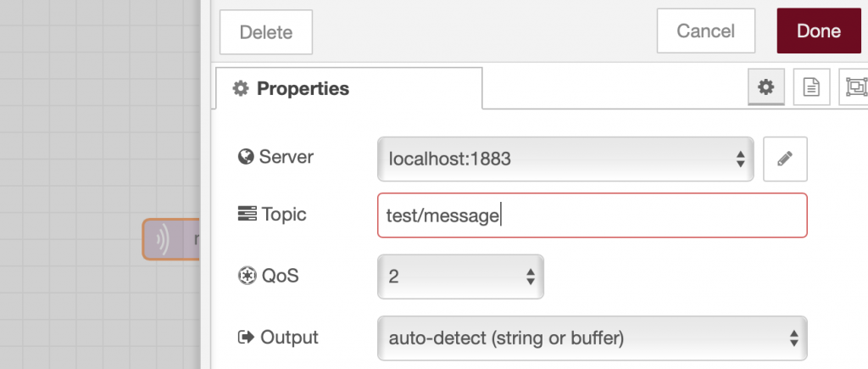Open the Output auto-detect dropdown
Image resolution: width=868 pixels, height=369 pixels.
click(x=593, y=338)
